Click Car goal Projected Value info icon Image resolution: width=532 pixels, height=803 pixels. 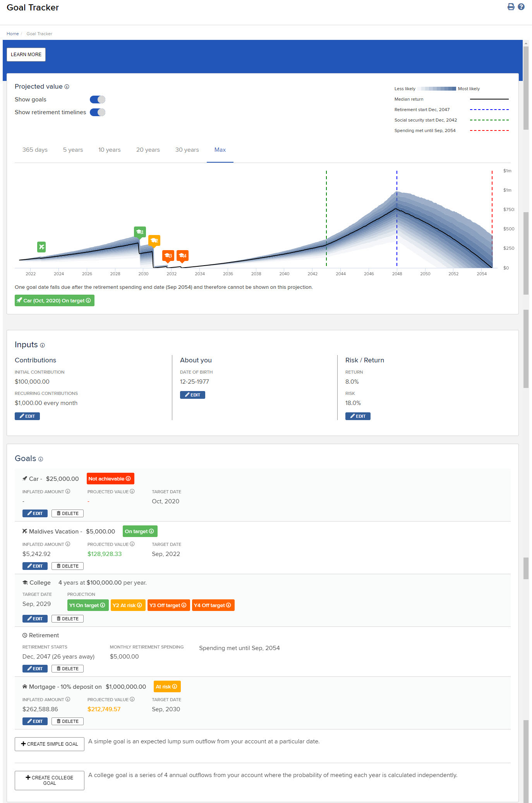pyautogui.click(x=132, y=491)
